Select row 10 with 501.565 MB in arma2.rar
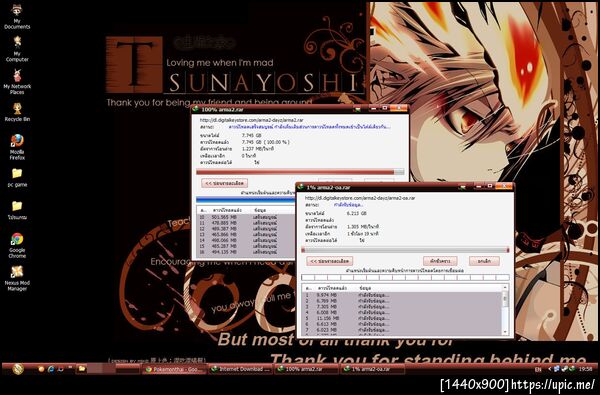Viewport: 600px width, 395px height. pos(246,217)
